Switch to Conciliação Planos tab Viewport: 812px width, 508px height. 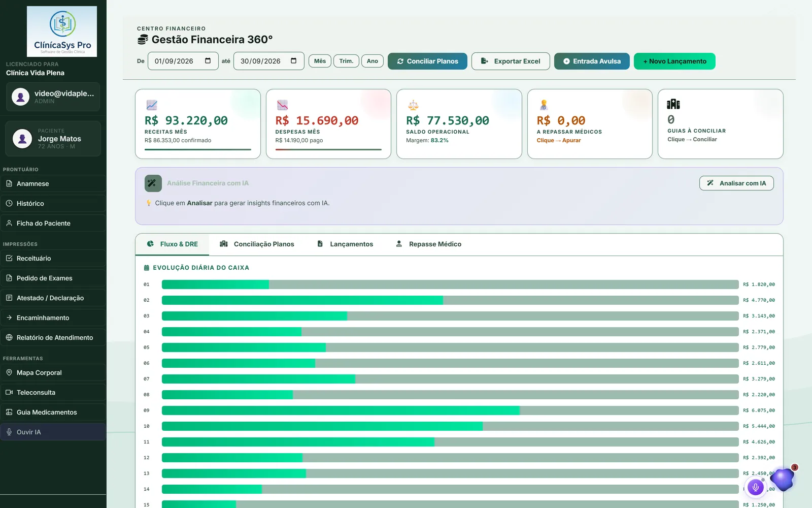point(257,244)
